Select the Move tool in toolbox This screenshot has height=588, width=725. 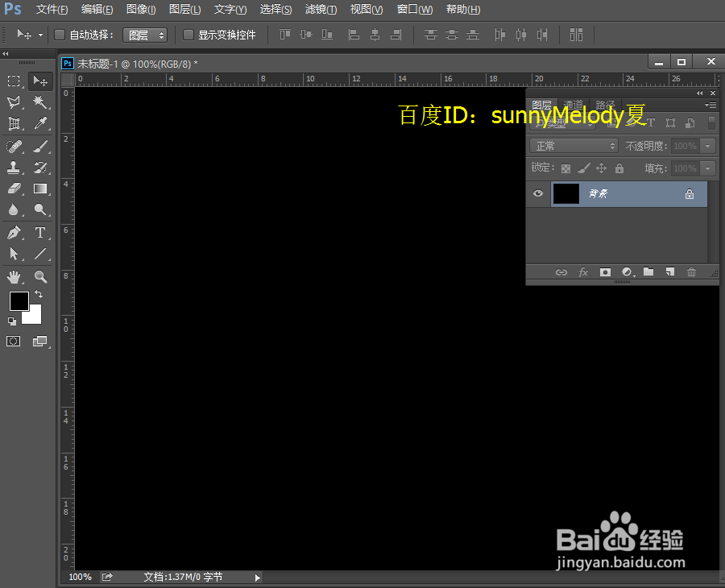coord(41,81)
